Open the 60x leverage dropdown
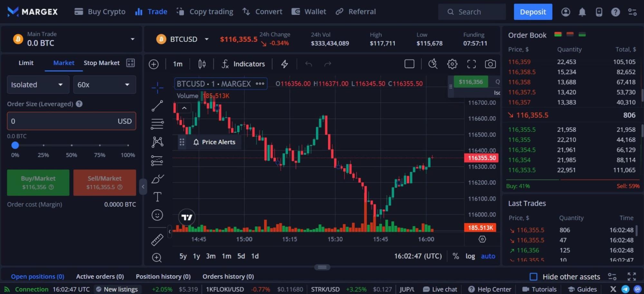The width and height of the screenshot is (644, 294). 104,85
